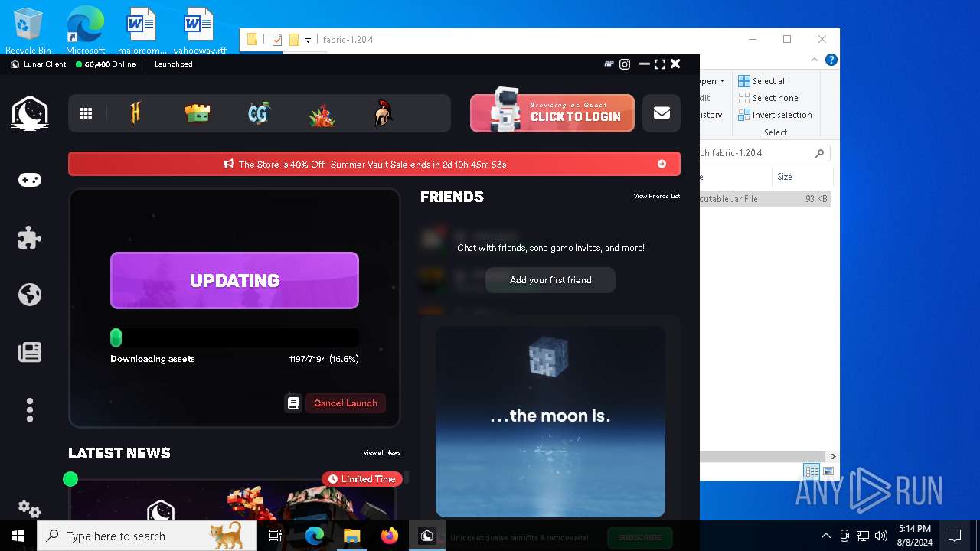Select the red crystal server icon
This screenshot has height=551, width=980.
(321, 114)
